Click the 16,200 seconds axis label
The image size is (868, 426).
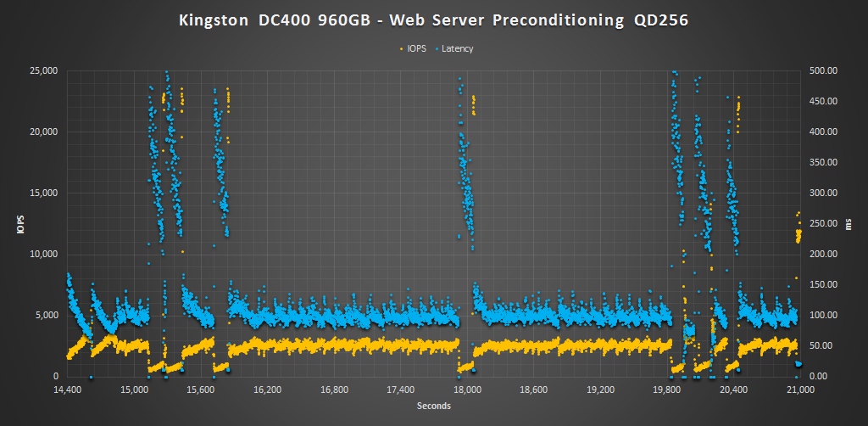[x=267, y=389]
